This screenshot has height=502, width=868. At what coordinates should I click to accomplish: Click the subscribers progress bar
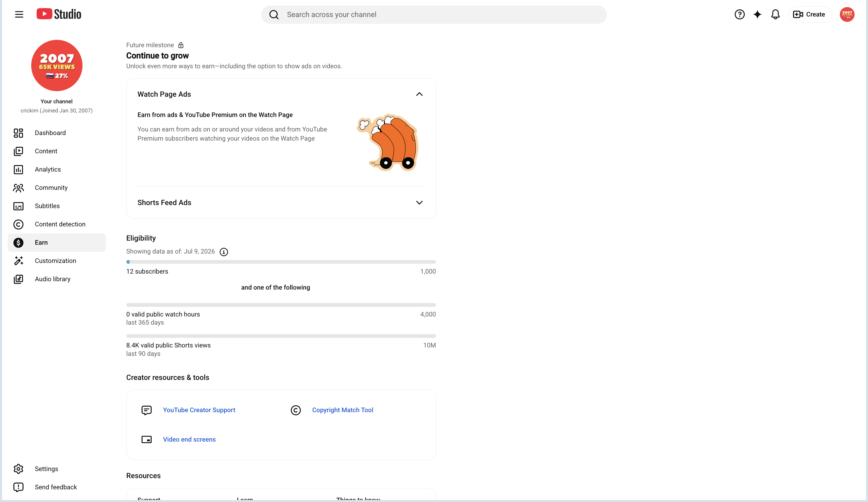[281, 262]
